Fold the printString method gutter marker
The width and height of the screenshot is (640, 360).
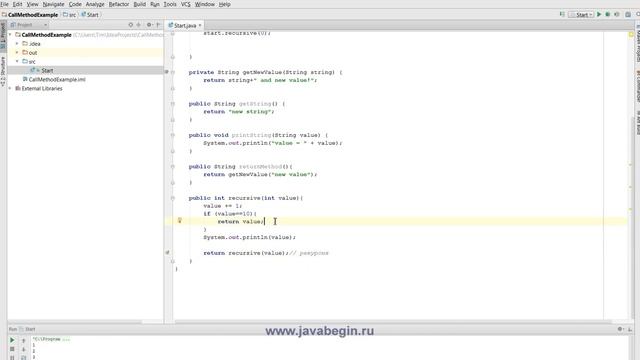click(x=173, y=135)
